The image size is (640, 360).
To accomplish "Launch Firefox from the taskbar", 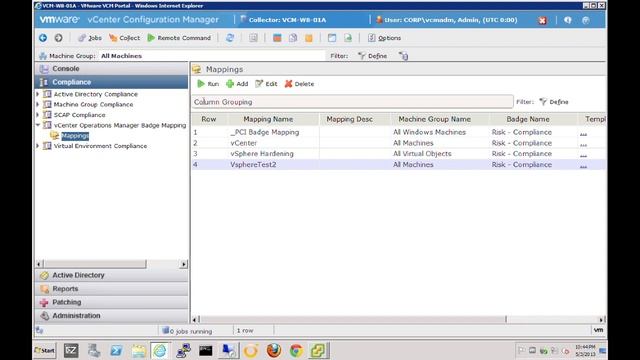I will [x=274, y=350].
